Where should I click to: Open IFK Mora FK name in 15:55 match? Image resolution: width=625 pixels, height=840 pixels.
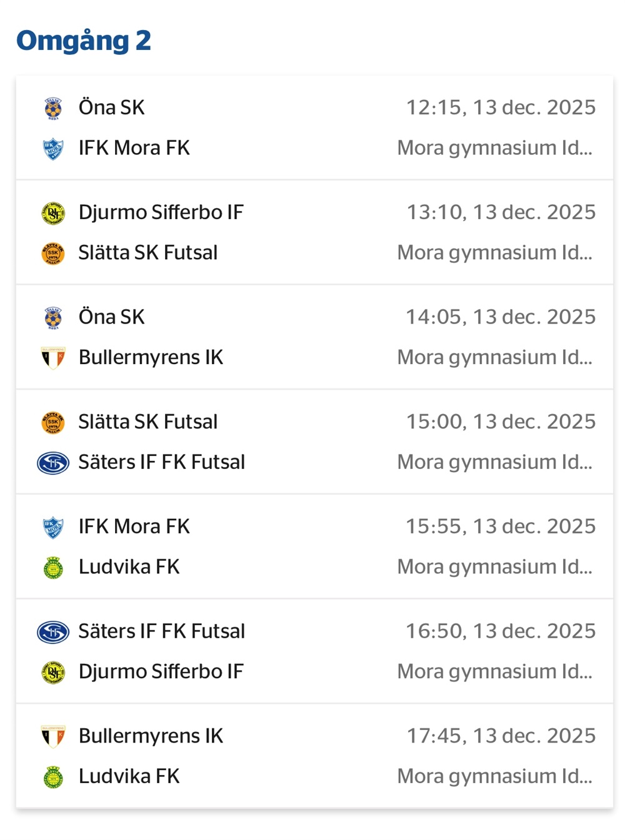coord(134,526)
